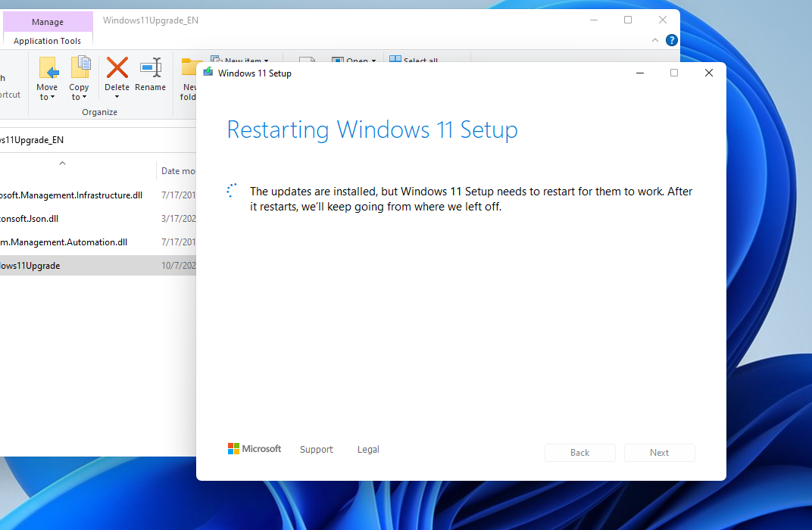Select the Application Tools tab
The height and width of the screenshot is (530, 812).
(x=47, y=41)
